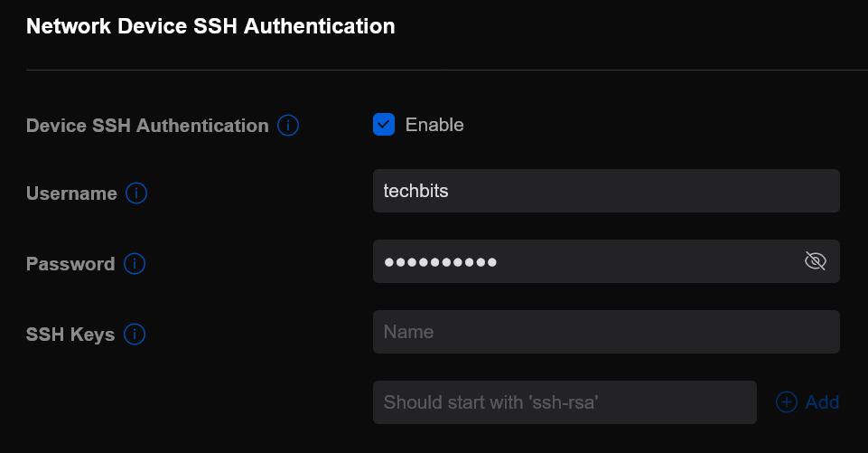This screenshot has width=868, height=453.
Task: Click the info icon next to Username
Action: coord(136,193)
